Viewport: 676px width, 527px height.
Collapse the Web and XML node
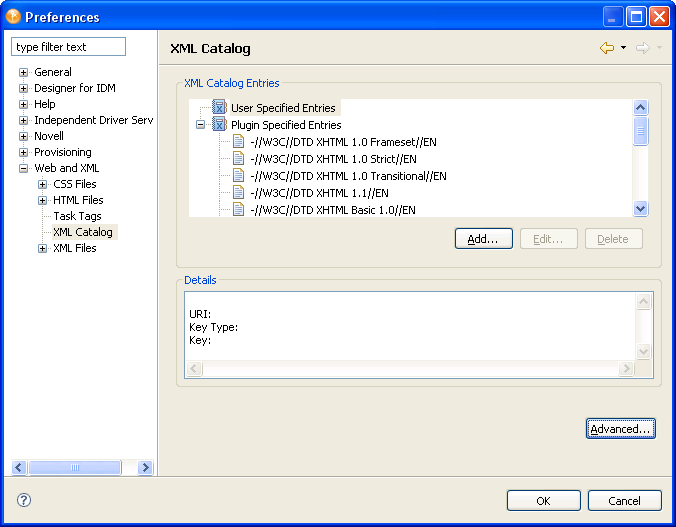(24, 168)
